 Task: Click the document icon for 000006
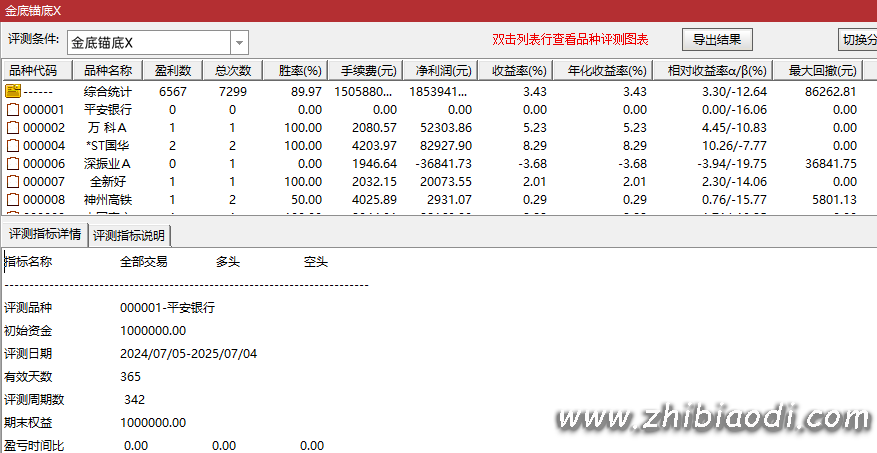pos(13,163)
